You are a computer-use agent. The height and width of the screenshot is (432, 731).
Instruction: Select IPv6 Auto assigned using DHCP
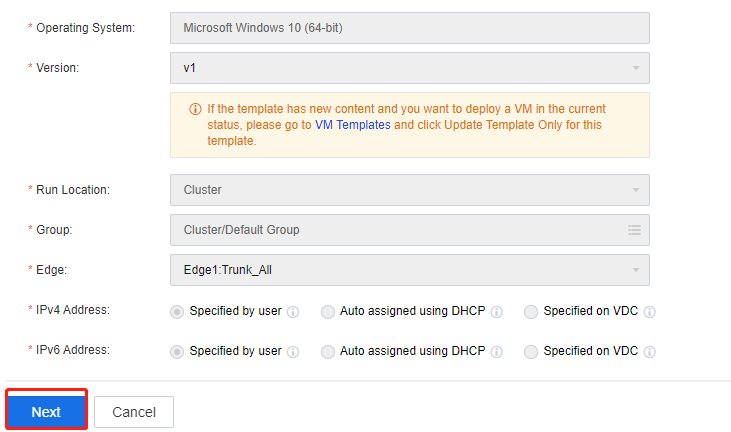(x=328, y=352)
